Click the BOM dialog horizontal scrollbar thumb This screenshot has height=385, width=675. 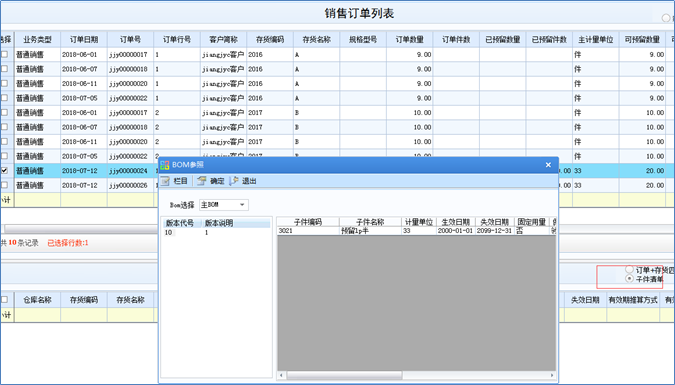click(x=344, y=376)
